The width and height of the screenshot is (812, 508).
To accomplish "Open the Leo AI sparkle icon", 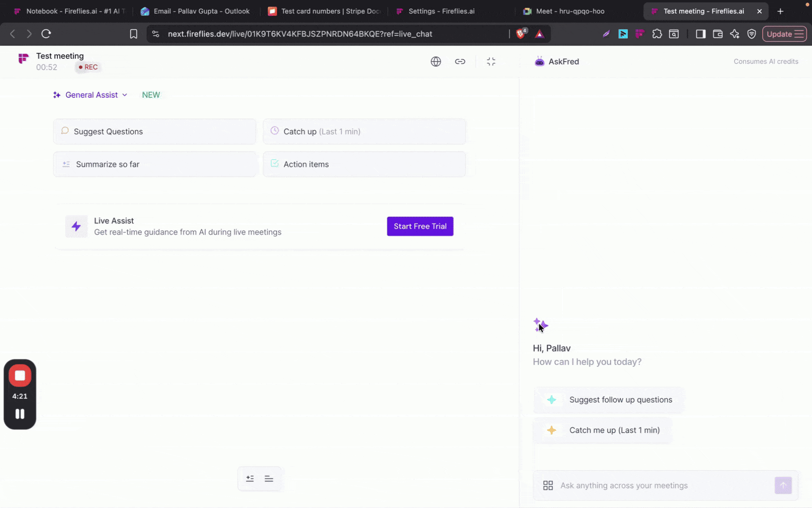I will click(x=734, y=34).
